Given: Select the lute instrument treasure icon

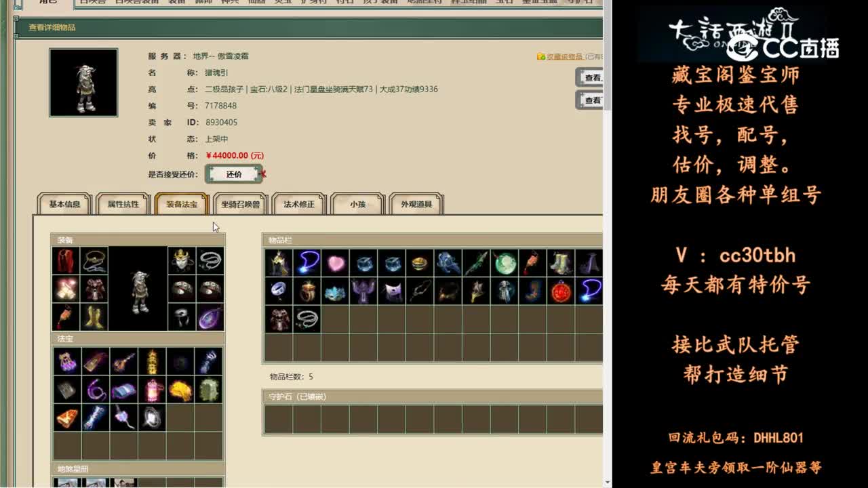Looking at the screenshot, I should coord(123,361).
